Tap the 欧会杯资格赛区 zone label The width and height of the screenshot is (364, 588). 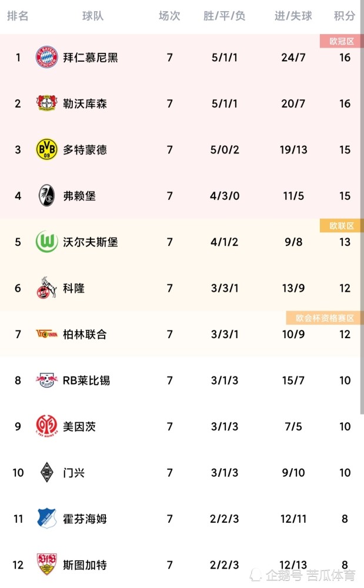point(324,318)
